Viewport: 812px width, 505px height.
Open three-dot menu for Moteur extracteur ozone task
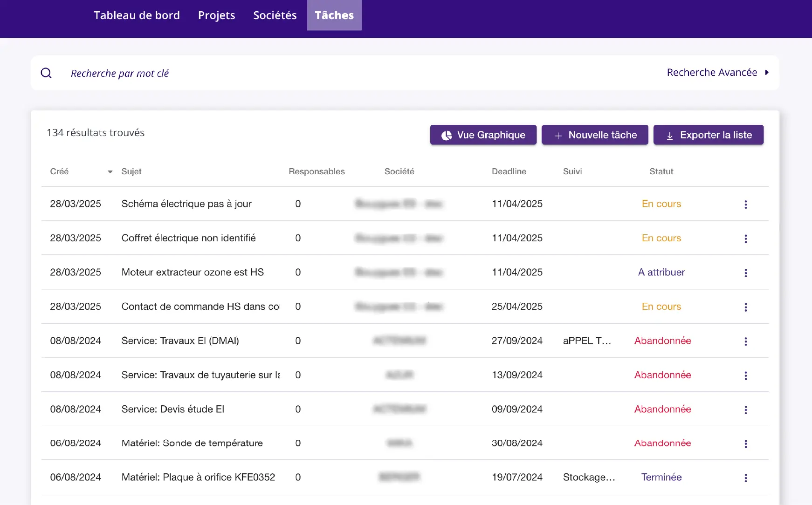click(745, 273)
